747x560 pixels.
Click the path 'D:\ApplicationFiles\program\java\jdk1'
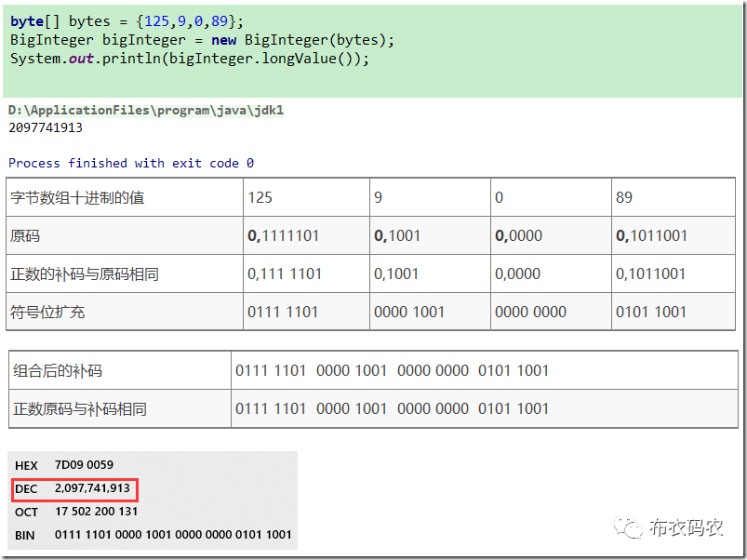point(146,111)
